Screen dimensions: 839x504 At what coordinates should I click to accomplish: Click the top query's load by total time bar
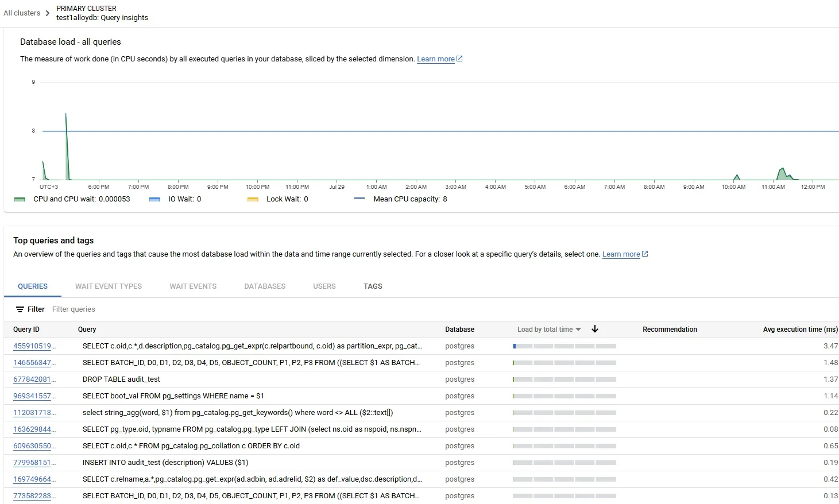[x=565, y=346]
